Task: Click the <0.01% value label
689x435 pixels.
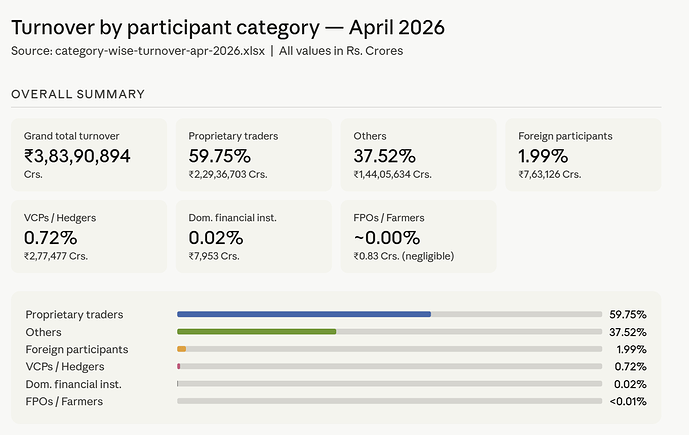Action: click(628, 402)
